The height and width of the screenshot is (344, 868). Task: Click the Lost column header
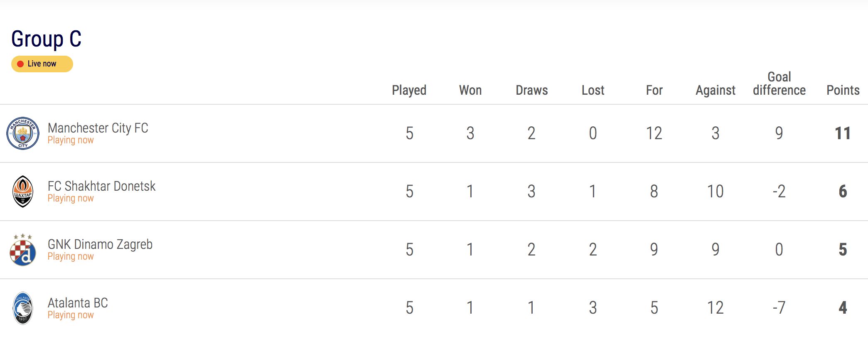pyautogui.click(x=593, y=90)
